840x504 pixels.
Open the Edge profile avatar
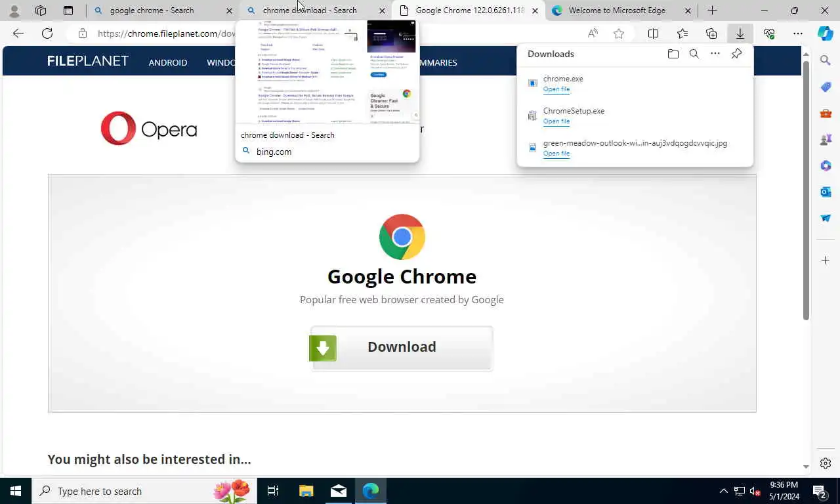(x=14, y=10)
